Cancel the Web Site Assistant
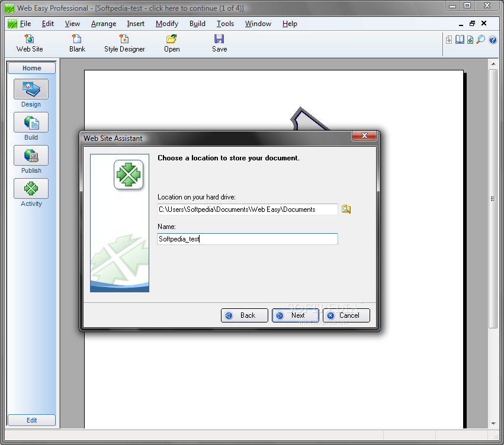 pyautogui.click(x=346, y=315)
